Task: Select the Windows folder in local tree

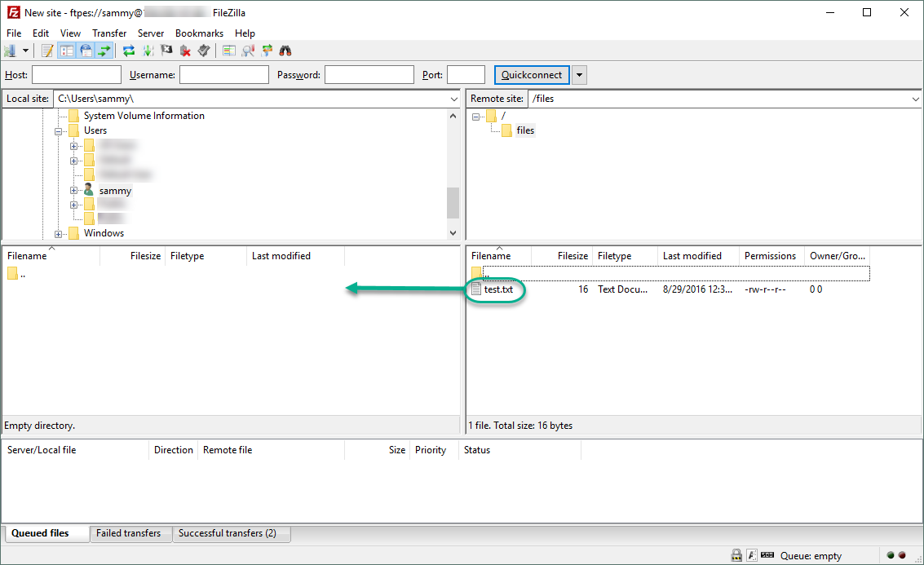Action: pyautogui.click(x=104, y=232)
